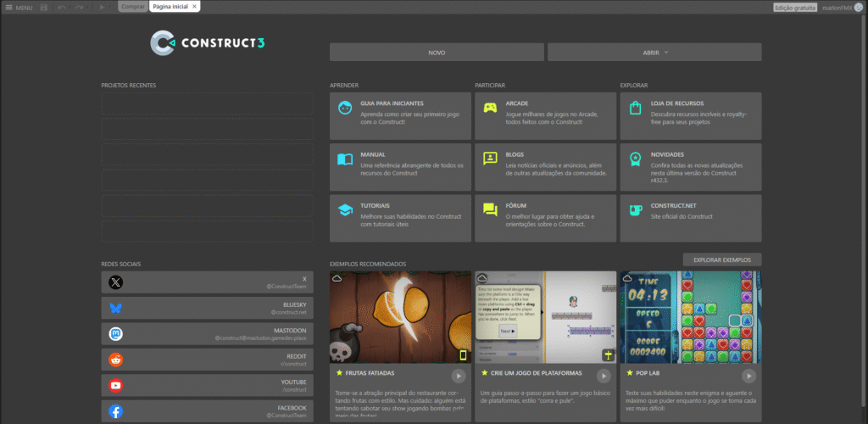Click the Construct 3 logo
The image size is (868, 424).
[208, 43]
